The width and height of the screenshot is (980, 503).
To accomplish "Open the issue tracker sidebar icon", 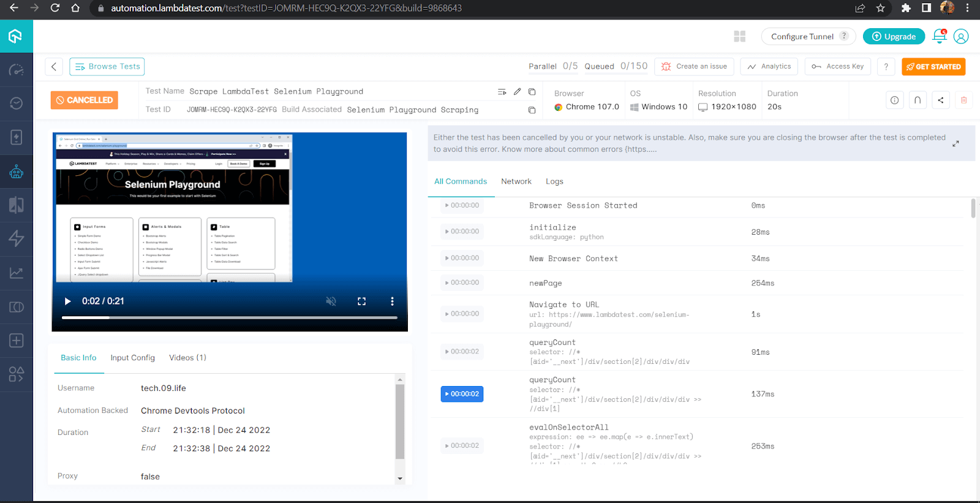I will click(16, 307).
